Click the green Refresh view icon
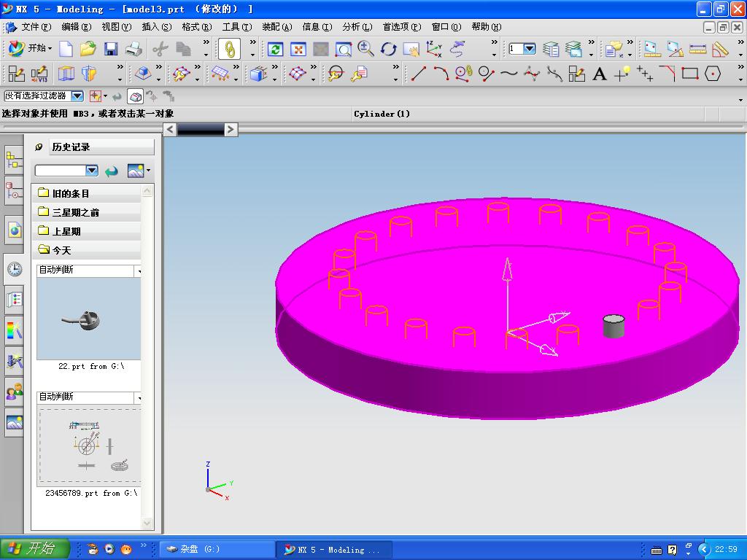Screen dimensions: 747x560 pos(275,49)
